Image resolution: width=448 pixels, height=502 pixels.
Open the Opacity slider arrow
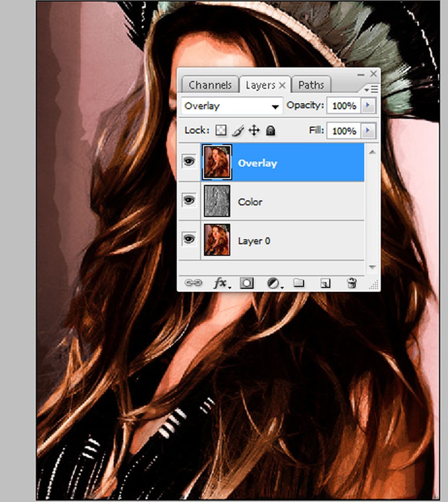368,105
